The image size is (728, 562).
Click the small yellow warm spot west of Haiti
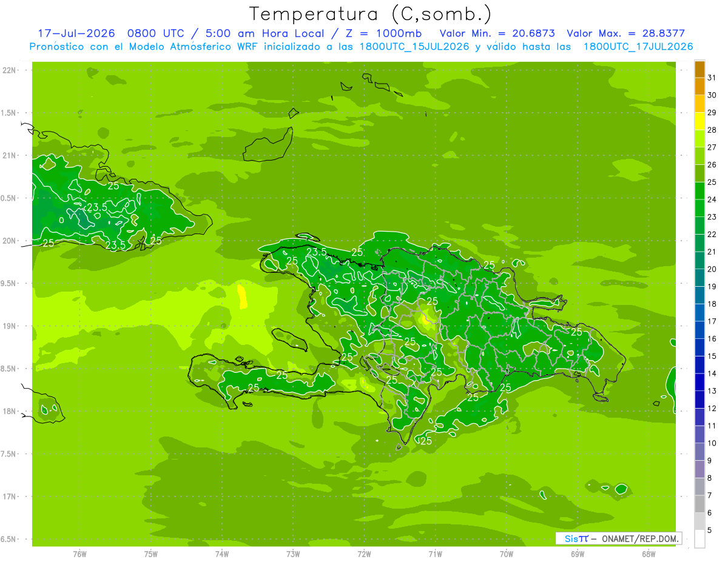[x=242, y=297]
